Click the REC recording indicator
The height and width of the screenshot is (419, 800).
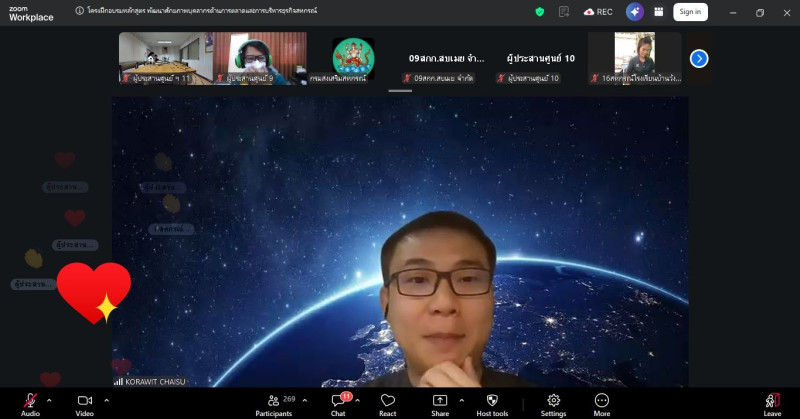(598, 12)
